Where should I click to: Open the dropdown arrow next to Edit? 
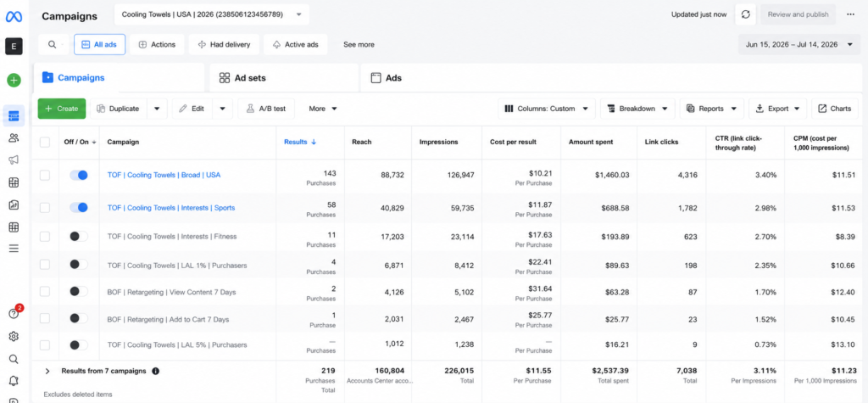click(x=223, y=109)
